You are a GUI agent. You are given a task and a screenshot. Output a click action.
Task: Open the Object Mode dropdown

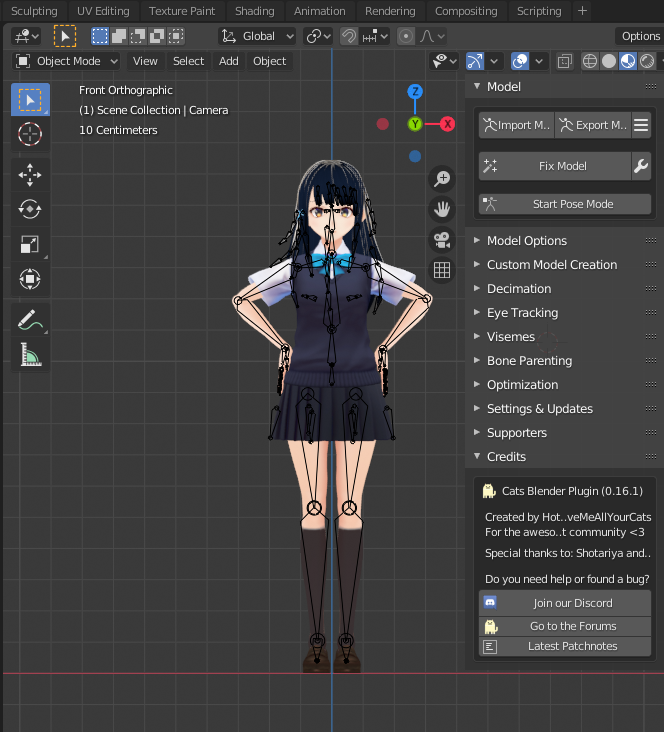click(66, 61)
